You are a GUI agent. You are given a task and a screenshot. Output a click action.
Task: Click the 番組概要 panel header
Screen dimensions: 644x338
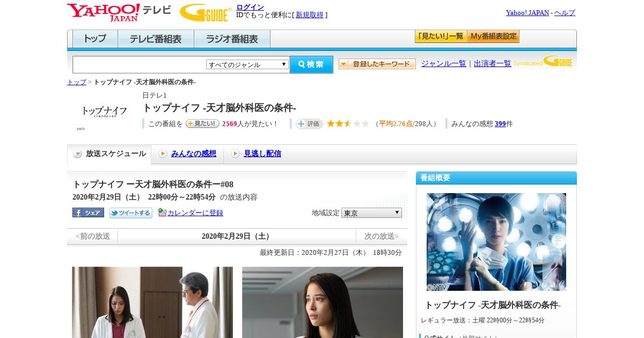496,178
